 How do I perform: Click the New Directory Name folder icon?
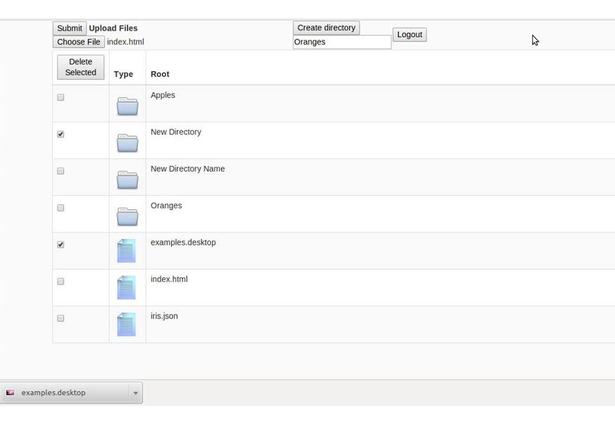(127, 180)
